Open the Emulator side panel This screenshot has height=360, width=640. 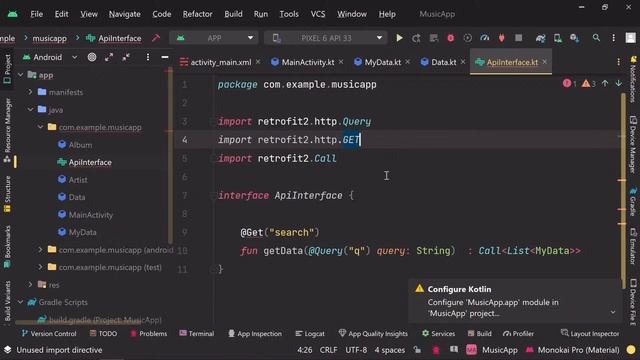point(633,247)
